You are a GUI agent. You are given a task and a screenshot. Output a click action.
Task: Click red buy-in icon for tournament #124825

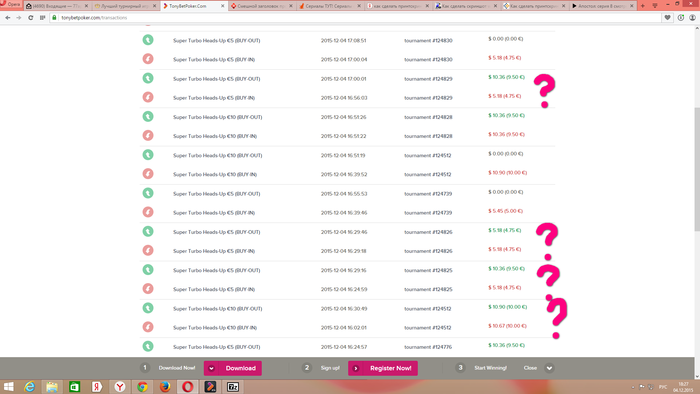148,289
